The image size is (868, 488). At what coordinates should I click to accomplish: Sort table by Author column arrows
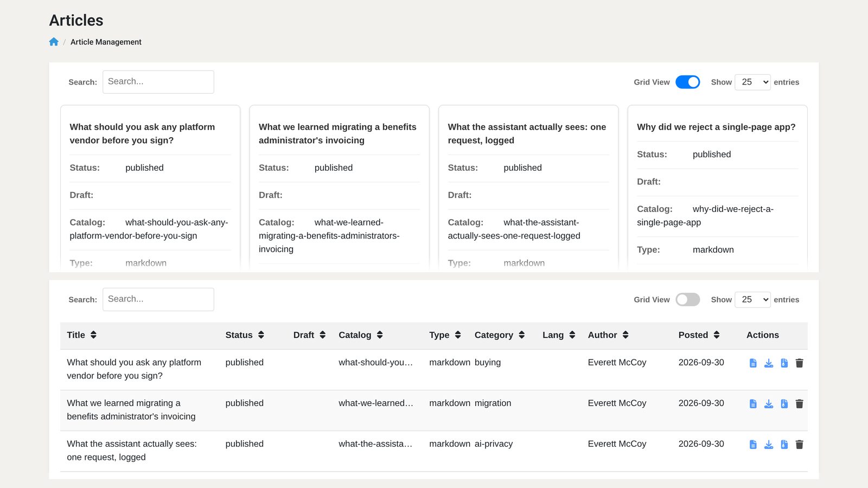[x=626, y=335]
